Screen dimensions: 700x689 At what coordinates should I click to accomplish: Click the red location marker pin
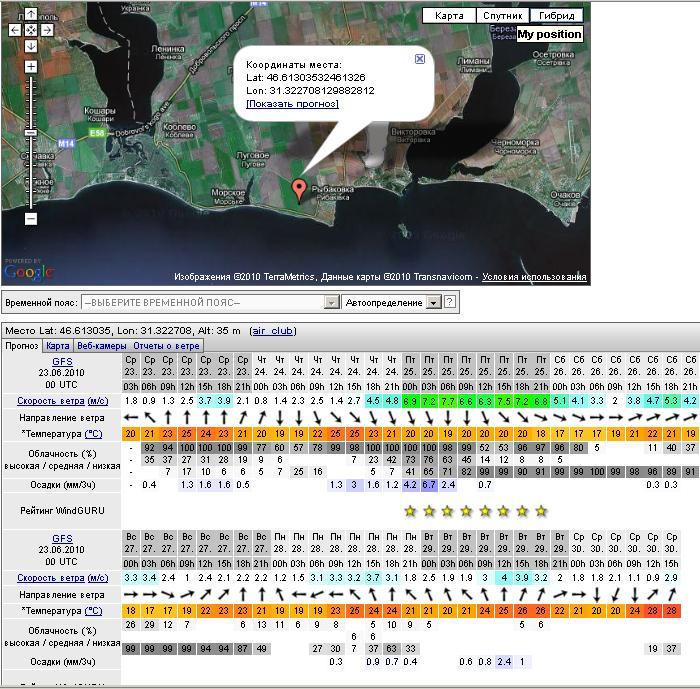click(x=298, y=190)
